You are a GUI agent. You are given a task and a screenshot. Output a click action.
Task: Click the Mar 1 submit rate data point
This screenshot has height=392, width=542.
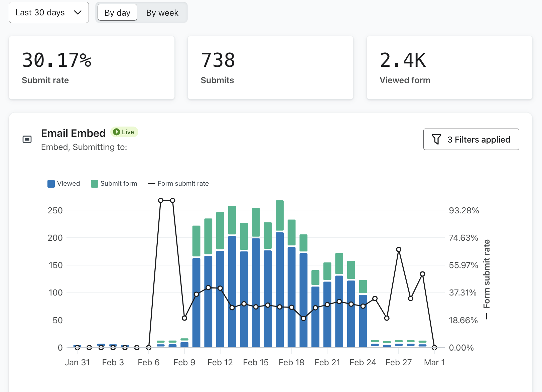(x=434, y=348)
